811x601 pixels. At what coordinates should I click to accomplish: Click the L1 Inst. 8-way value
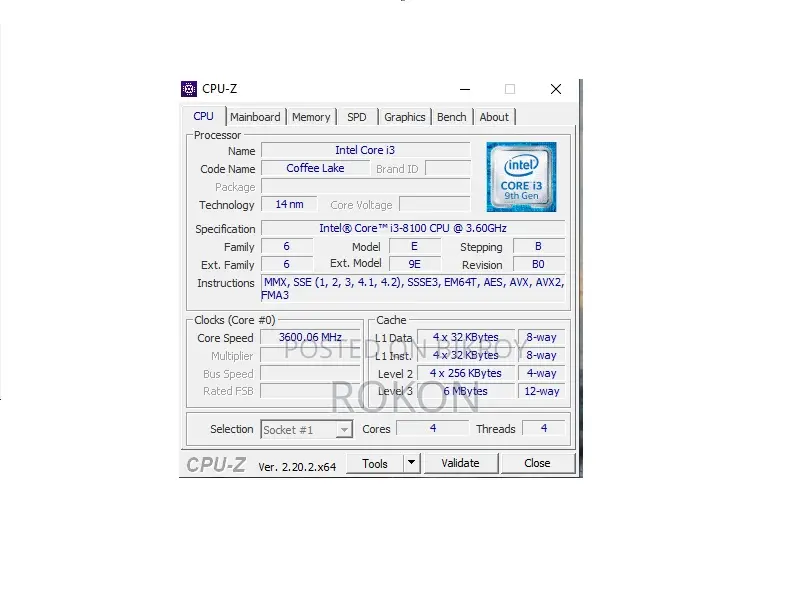pyautogui.click(x=542, y=355)
